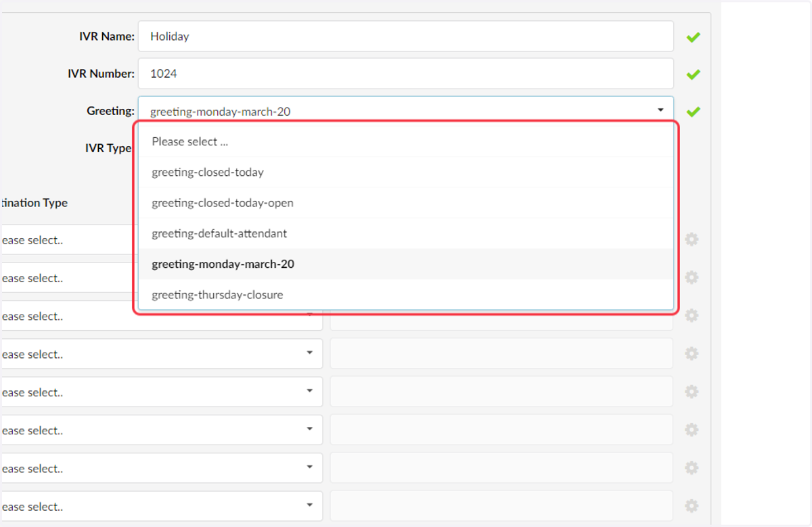Open gear settings for third destination row
The image size is (812, 527).
tap(692, 315)
